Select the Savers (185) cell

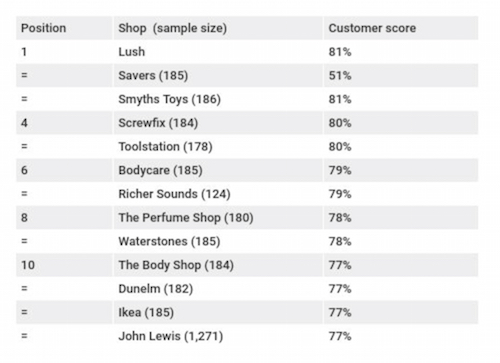[153, 76]
